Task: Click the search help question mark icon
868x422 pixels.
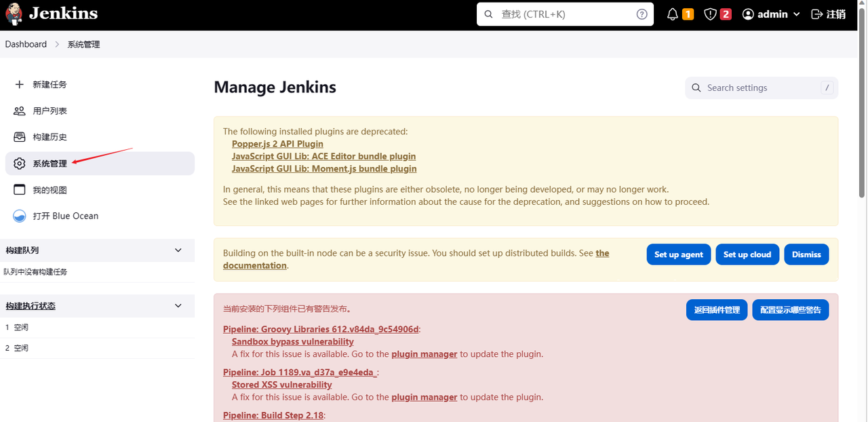Action: tap(642, 14)
